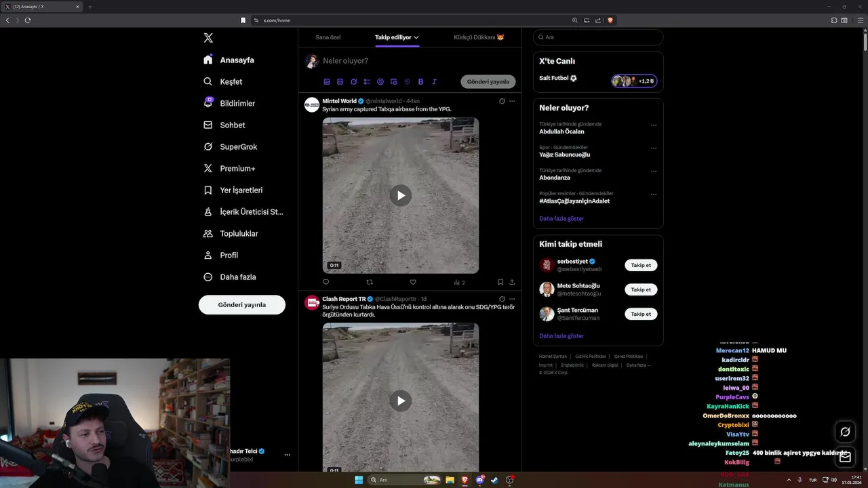Image resolution: width=868 pixels, height=488 pixels.
Task: Bookmark the Mintel World post
Action: 500,282
